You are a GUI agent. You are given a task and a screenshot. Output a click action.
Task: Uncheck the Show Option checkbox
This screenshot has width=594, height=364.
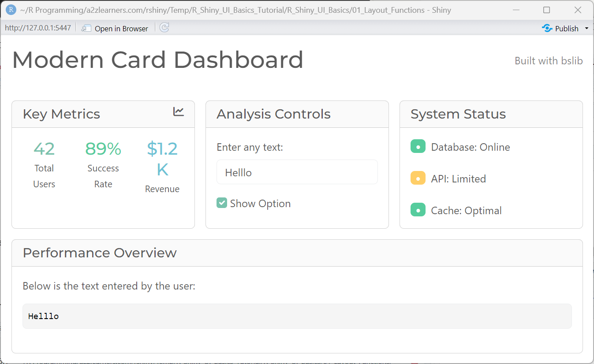pos(221,203)
